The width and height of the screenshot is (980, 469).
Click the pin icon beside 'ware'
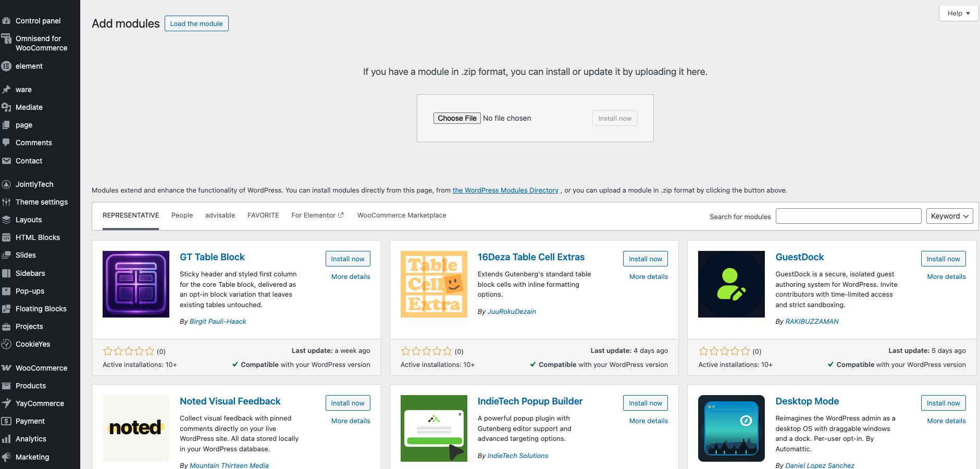click(x=6, y=90)
